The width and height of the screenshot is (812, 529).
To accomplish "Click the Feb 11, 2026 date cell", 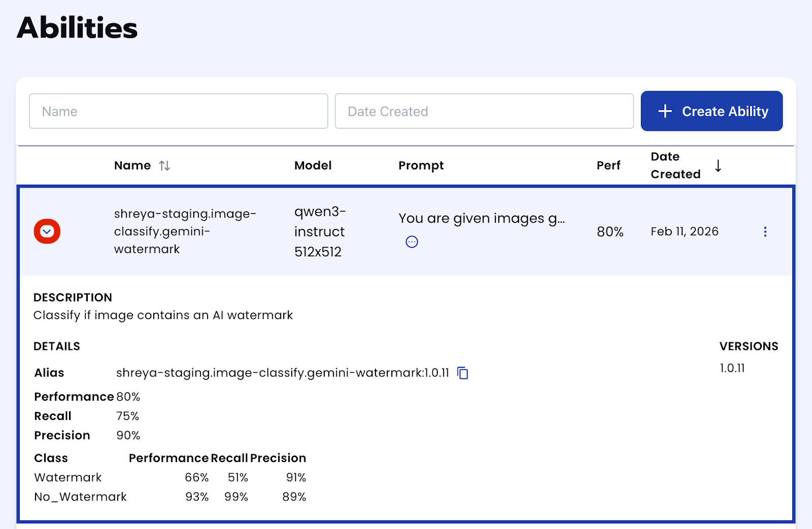I will pyautogui.click(x=684, y=232).
